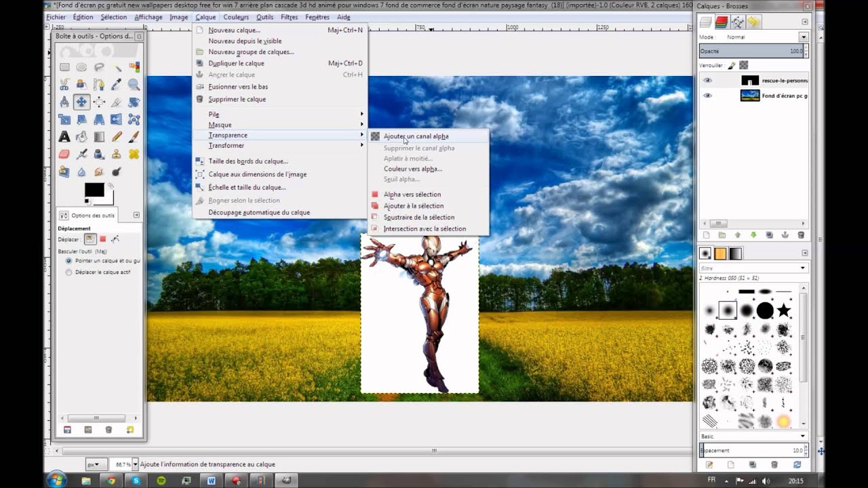Select the Rectangle Select tool in toolbox
The image size is (868, 488).
[x=64, y=67]
